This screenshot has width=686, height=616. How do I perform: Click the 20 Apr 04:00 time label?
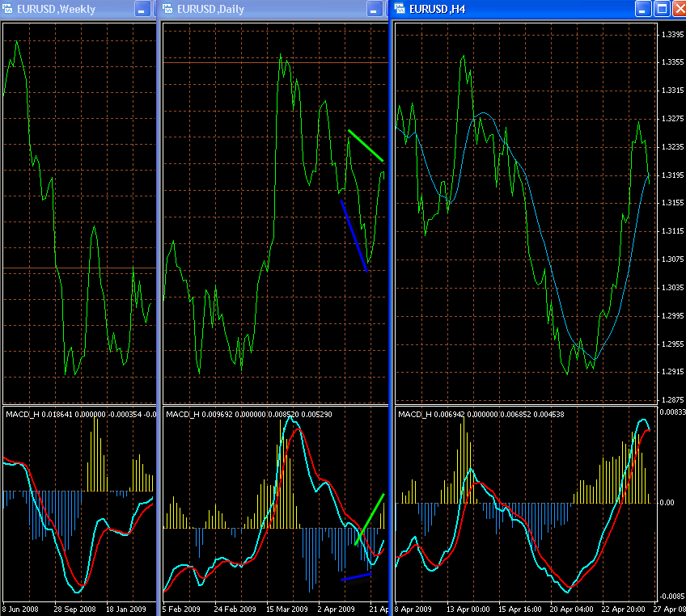(x=571, y=609)
